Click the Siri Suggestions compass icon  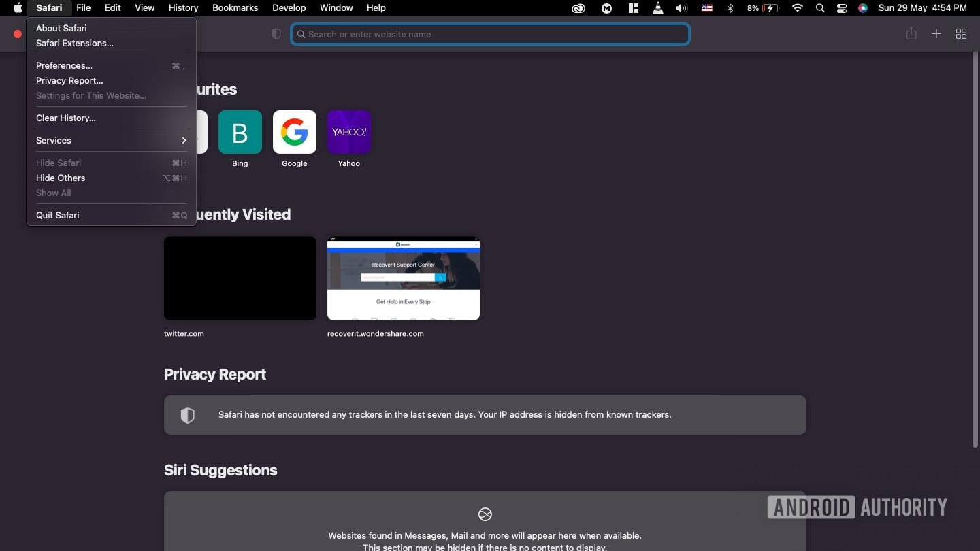point(485,514)
